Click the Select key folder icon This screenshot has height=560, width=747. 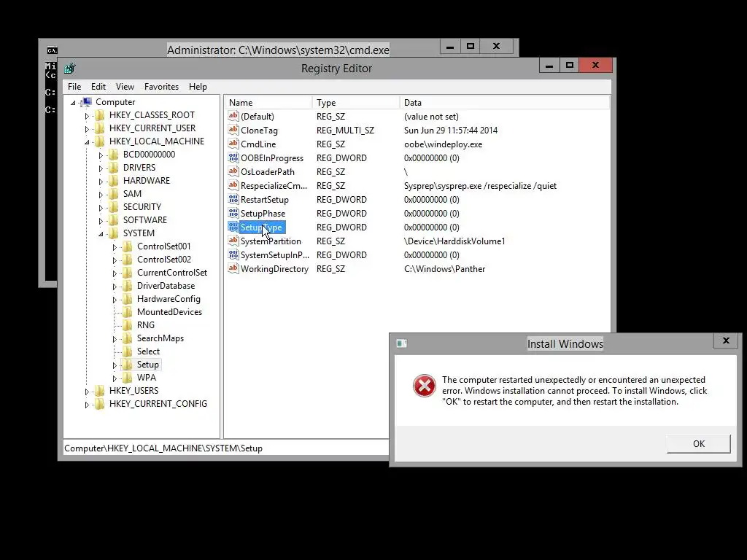point(128,351)
